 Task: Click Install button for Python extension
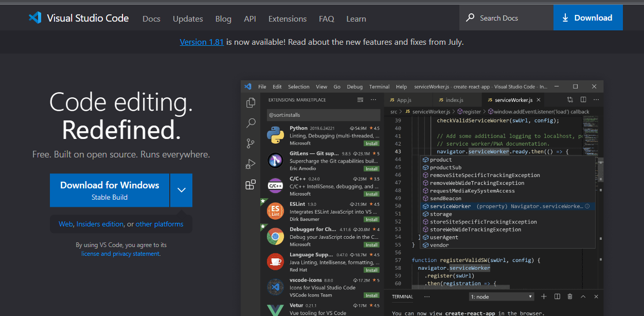[371, 144]
